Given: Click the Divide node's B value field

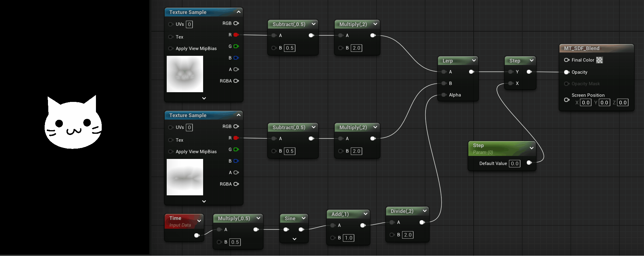Looking at the screenshot, I should coord(407,235).
